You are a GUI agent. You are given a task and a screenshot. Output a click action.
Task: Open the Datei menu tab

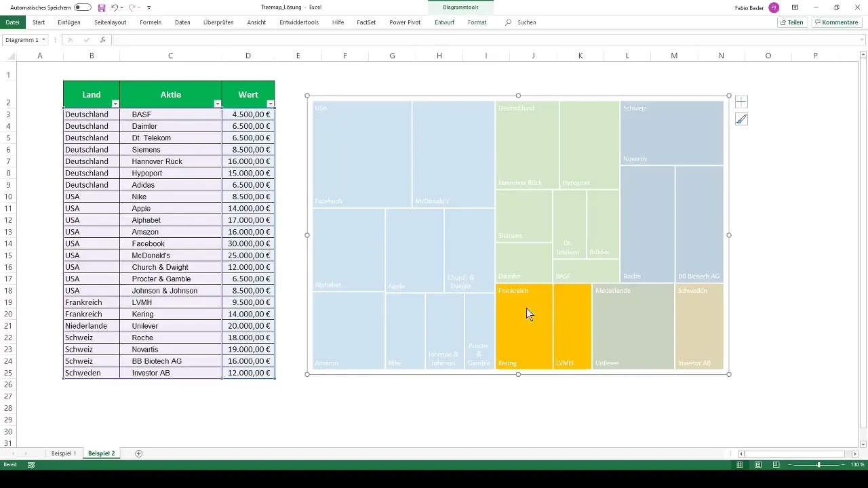tap(12, 22)
